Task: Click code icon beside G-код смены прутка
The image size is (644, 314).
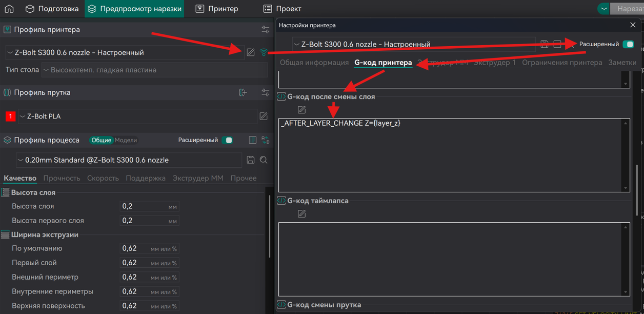Action: pyautogui.click(x=281, y=305)
